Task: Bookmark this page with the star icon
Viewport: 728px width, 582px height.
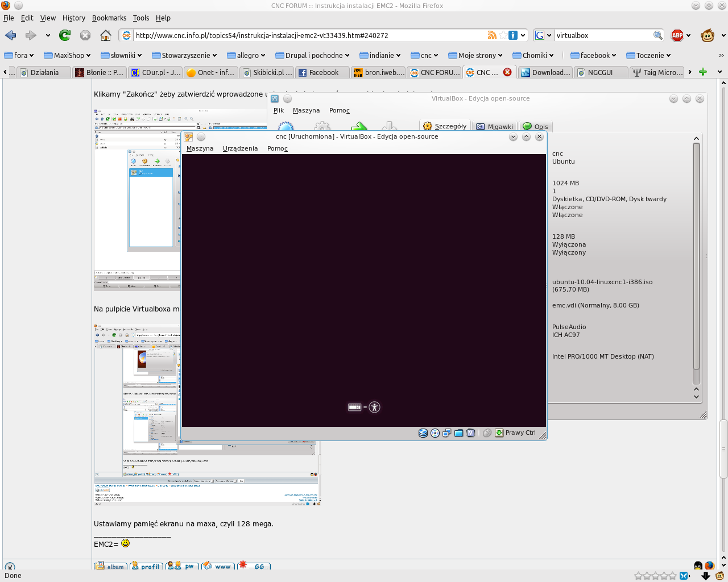Action: pyautogui.click(x=503, y=35)
